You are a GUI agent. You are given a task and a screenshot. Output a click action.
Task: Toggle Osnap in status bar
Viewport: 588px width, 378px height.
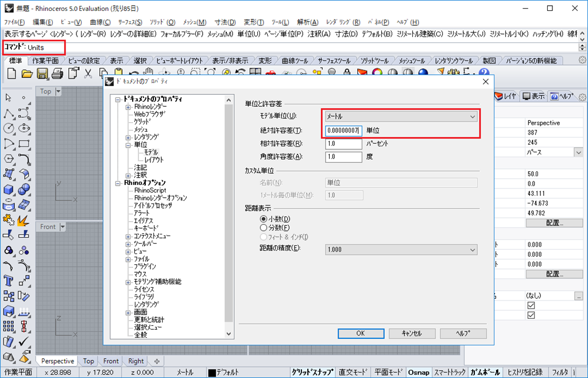click(419, 372)
